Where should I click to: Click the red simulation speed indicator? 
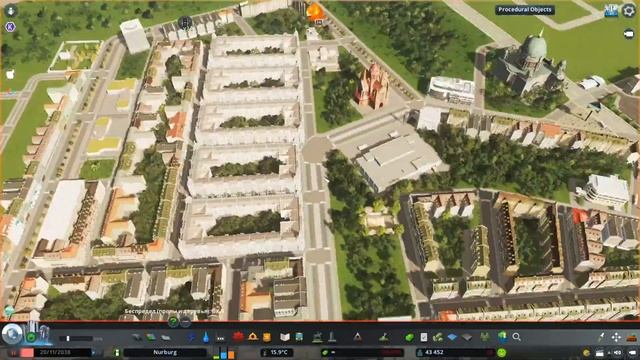pyautogui.click(x=27, y=353)
